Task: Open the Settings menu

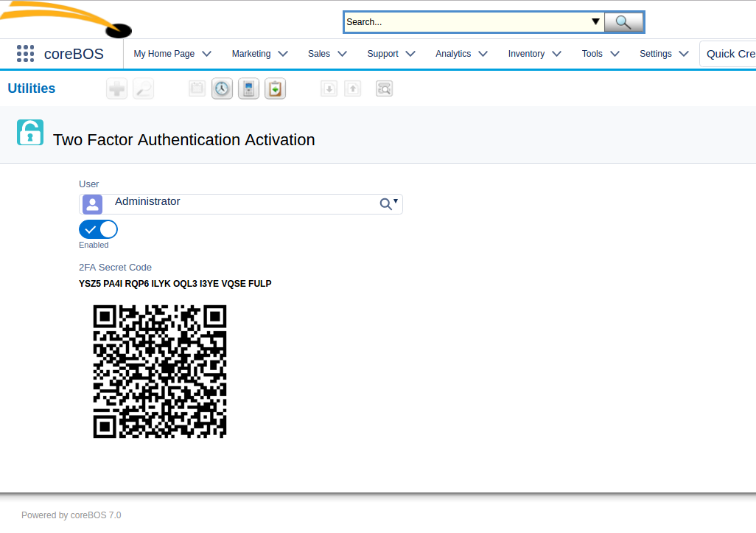Action: (663, 54)
